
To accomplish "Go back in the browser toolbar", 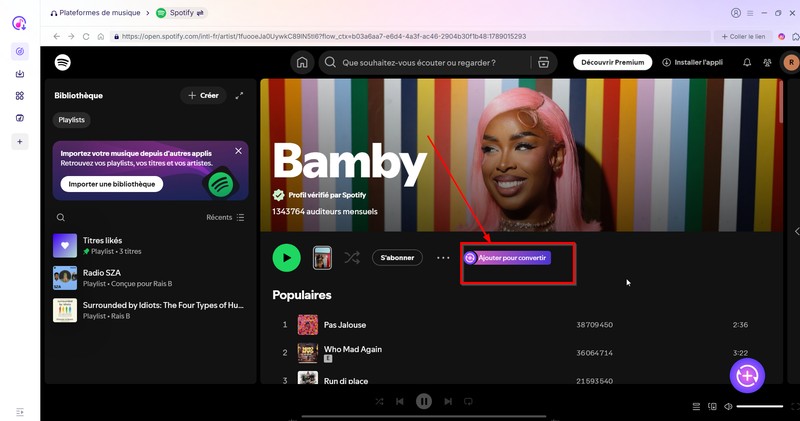I will pyautogui.click(x=57, y=36).
